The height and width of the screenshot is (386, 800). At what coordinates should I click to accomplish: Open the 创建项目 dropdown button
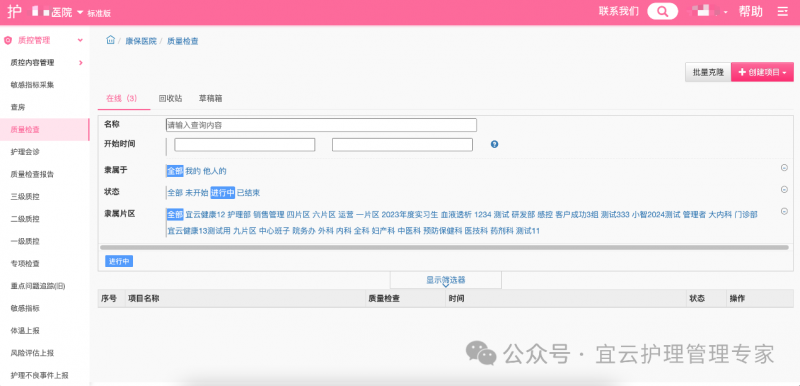click(762, 72)
